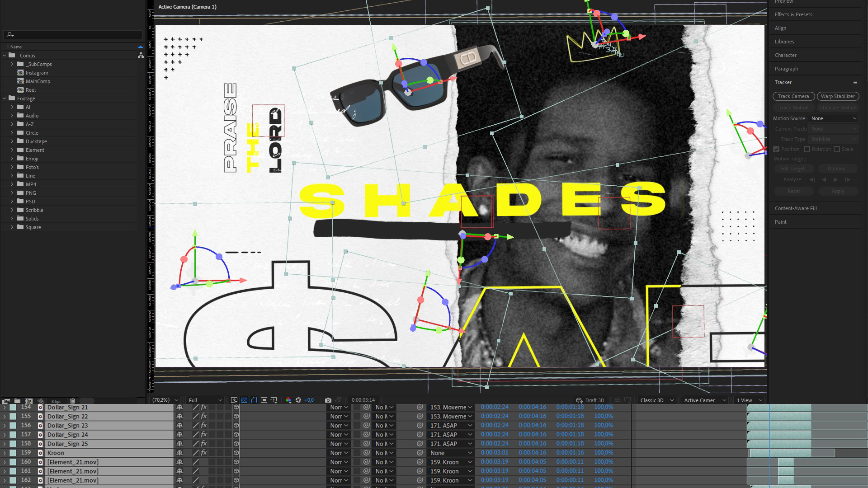Click label color swatch of layer 159

(x=13, y=453)
